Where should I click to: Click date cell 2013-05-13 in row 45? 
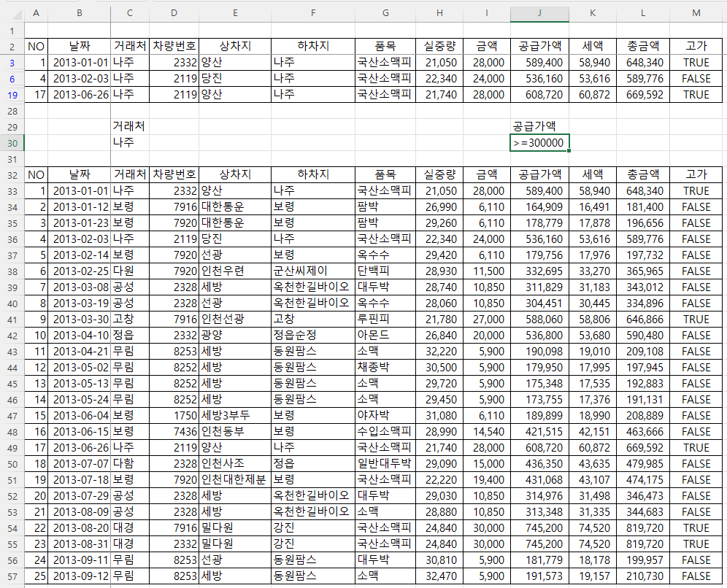pyautogui.click(x=80, y=384)
